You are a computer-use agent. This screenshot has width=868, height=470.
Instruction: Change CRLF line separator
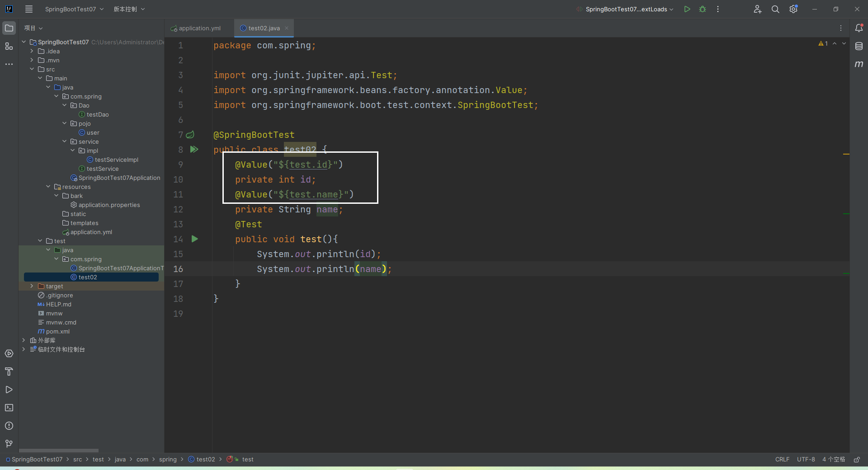pyautogui.click(x=782, y=460)
